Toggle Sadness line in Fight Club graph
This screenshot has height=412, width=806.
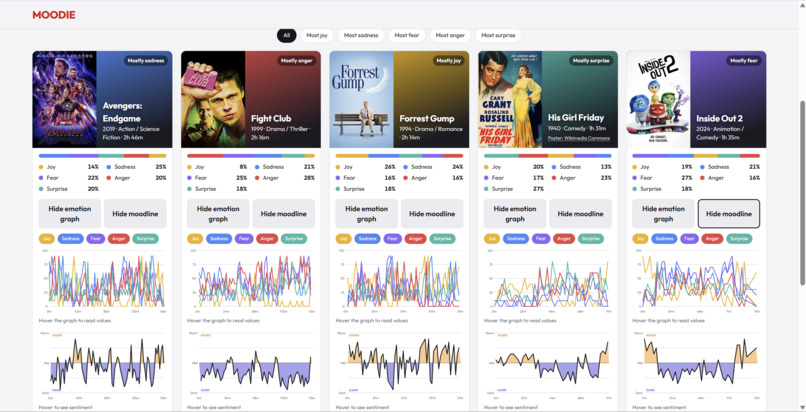pyautogui.click(x=219, y=239)
